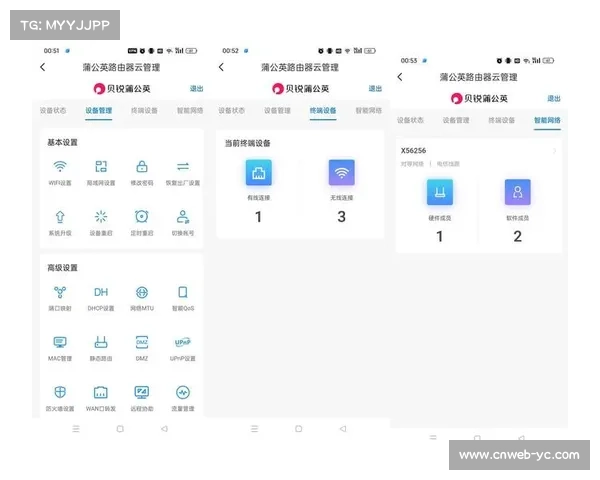Select 终端设备 tab on left screen
Image resolution: width=600 pixels, height=480 pixels.
tap(144, 111)
